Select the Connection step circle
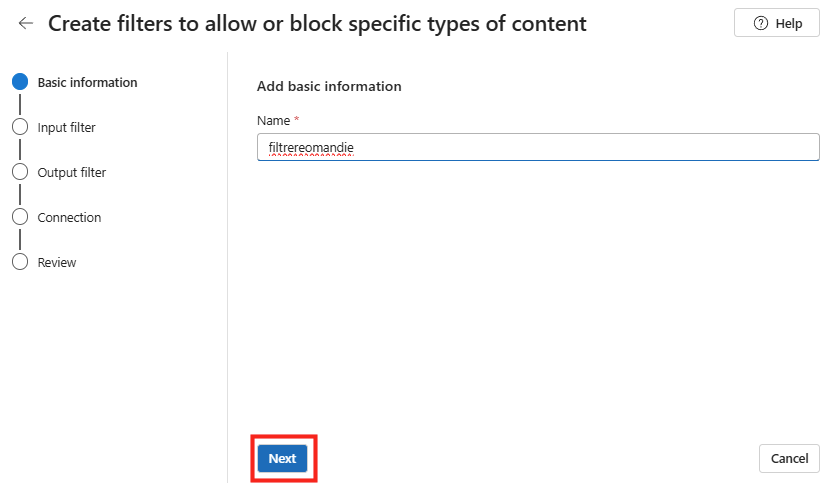 (x=20, y=218)
